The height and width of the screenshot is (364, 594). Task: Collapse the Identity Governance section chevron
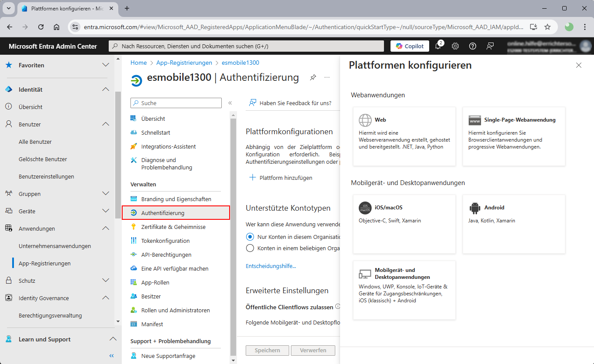coord(106,298)
